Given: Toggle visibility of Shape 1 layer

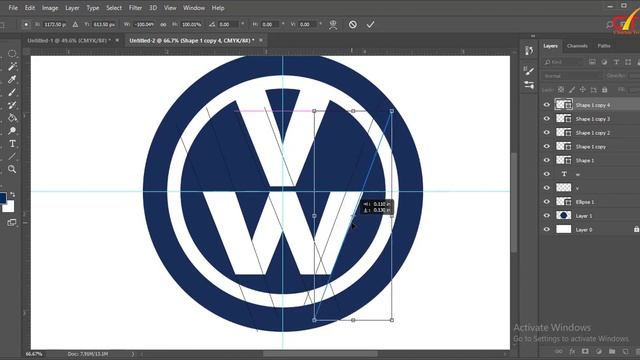Looking at the screenshot, I should pos(547,160).
